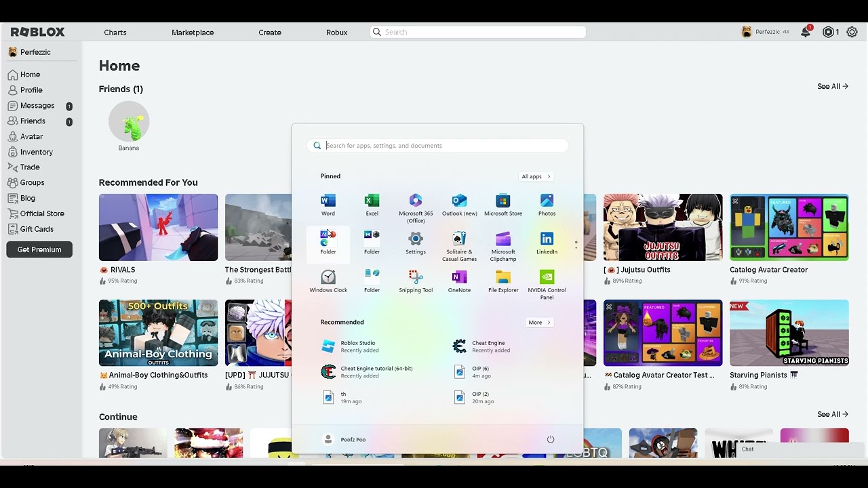Click the Start menu power button
The image size is (868, 488).
tap(551, 439)
